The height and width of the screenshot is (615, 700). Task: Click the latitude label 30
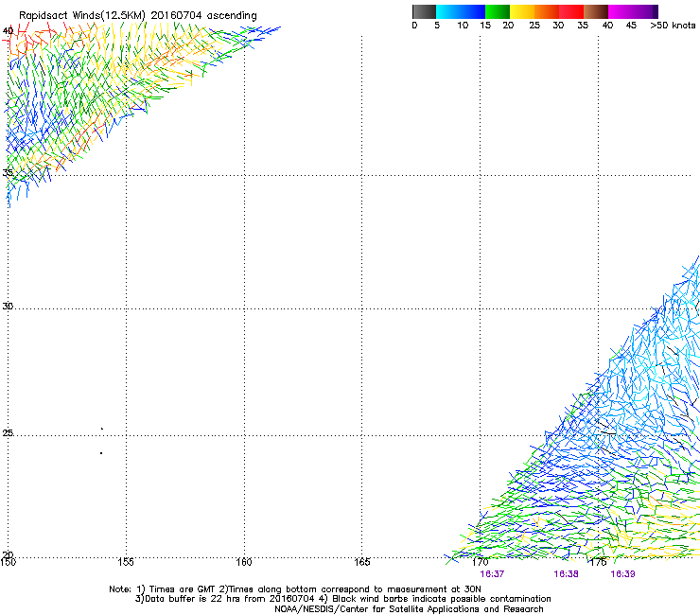8,306
